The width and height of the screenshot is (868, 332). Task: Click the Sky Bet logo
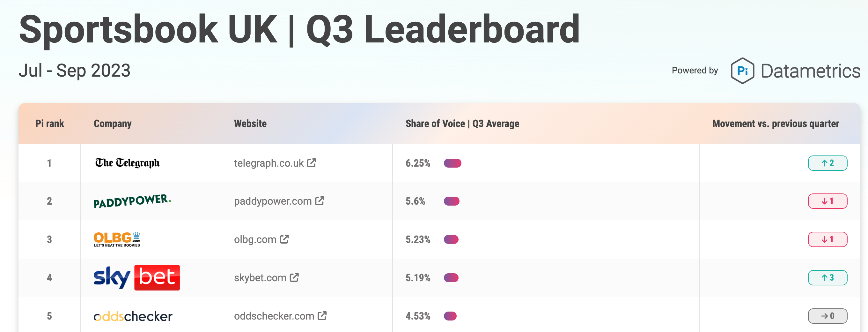136,277
